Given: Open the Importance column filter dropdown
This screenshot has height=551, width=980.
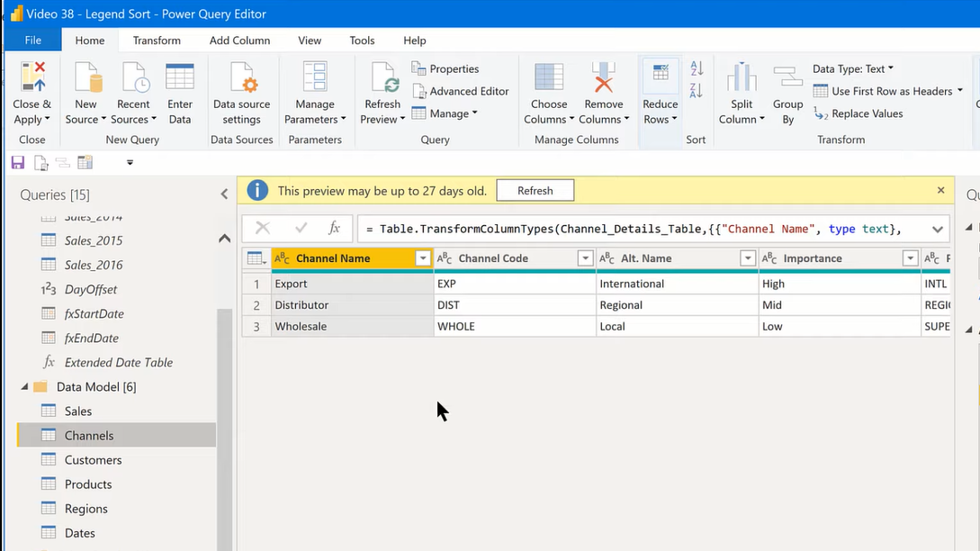Looking at the screenshot, I should (x=911, y=258).
